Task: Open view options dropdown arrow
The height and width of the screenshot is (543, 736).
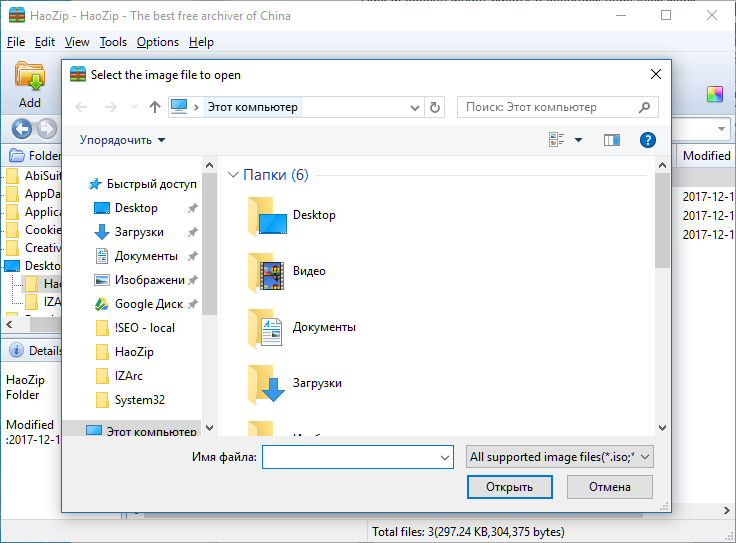Action: pyautogui.click(x=578, y=140)
